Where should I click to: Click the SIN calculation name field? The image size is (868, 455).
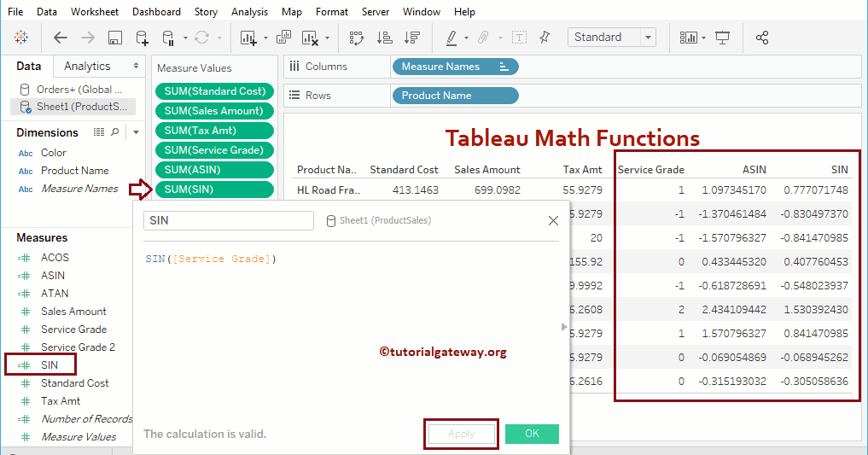(x=229, y=220)
